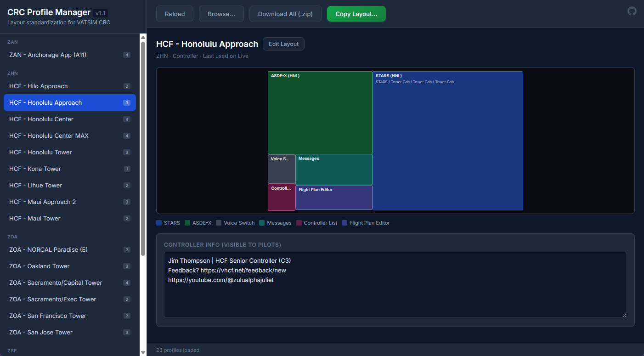Click the STARS (HNL) window in layout
This screenshot has height=356, width=644.
(x=448, y=141)
